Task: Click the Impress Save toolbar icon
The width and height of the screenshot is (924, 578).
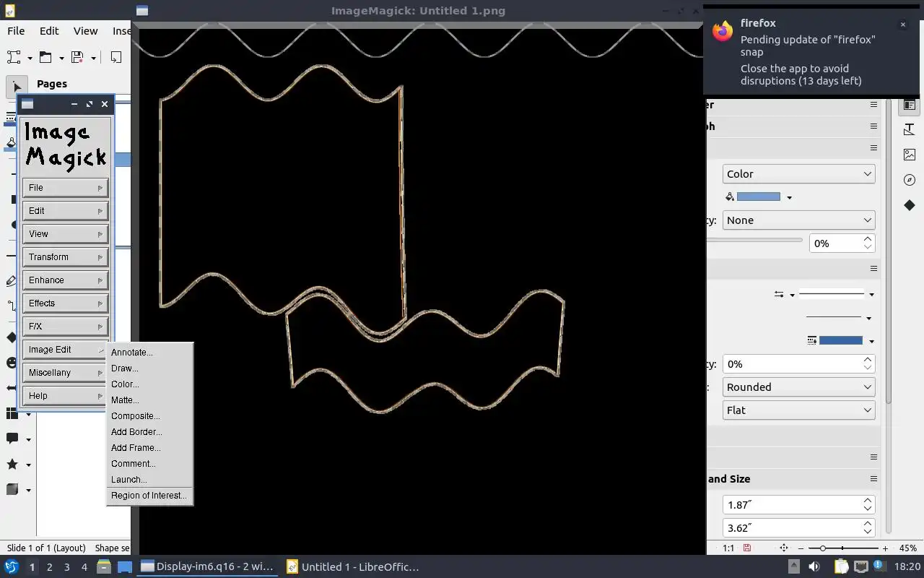Action: point(77,58)
